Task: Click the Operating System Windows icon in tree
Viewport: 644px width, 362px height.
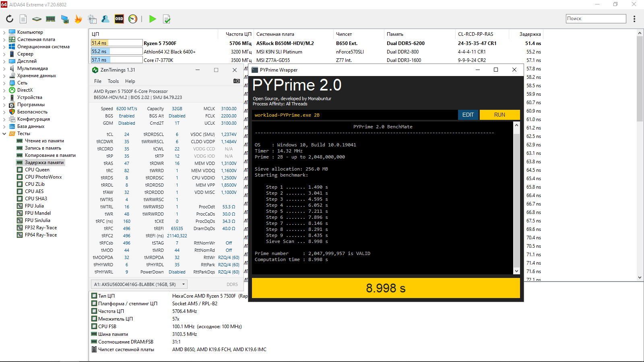Action: [x=12, y=47]
